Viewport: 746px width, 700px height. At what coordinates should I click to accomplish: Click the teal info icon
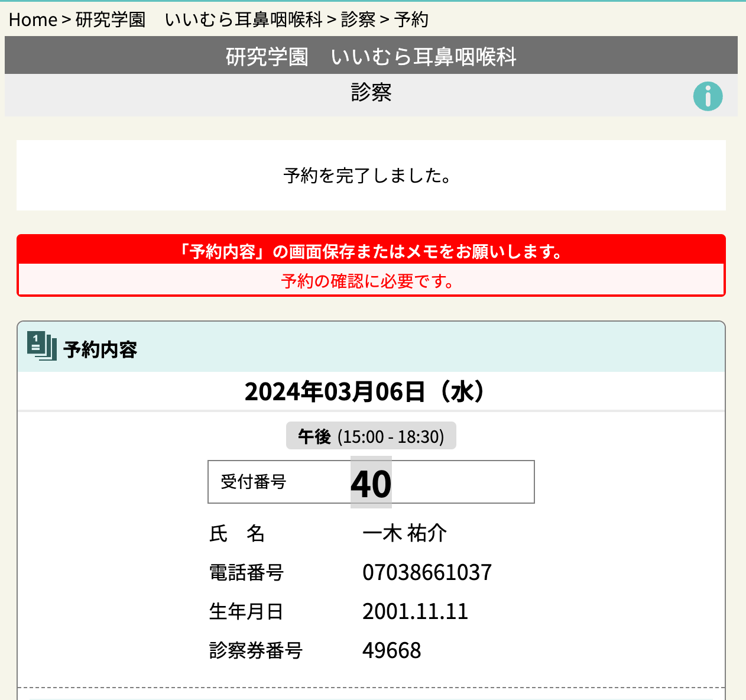(708, 96)
